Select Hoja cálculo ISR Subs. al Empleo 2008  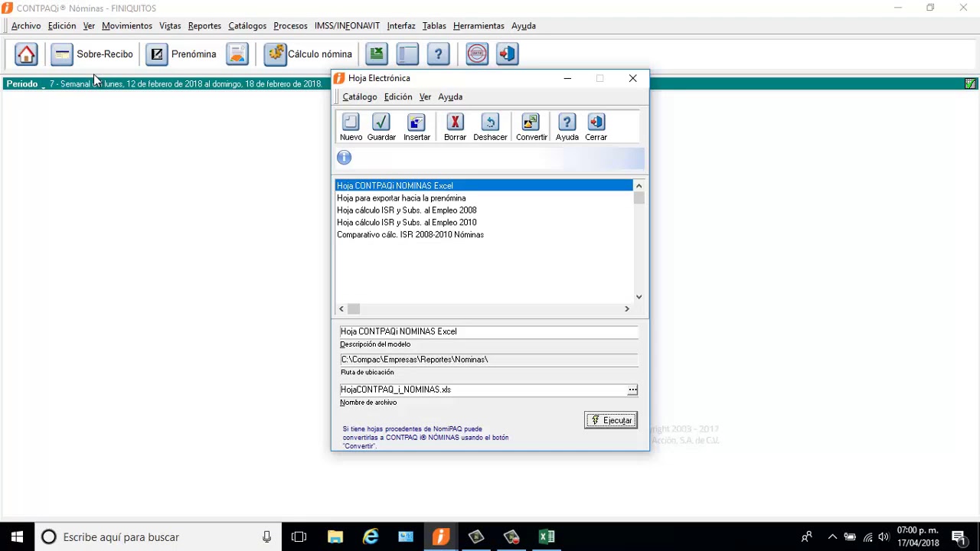(x=484, y=210)
